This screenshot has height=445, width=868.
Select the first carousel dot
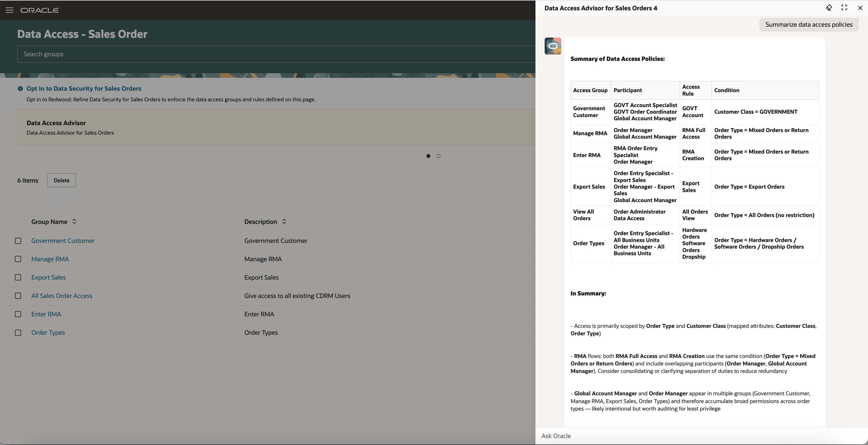pyautogui.click(x=428, y=156)
